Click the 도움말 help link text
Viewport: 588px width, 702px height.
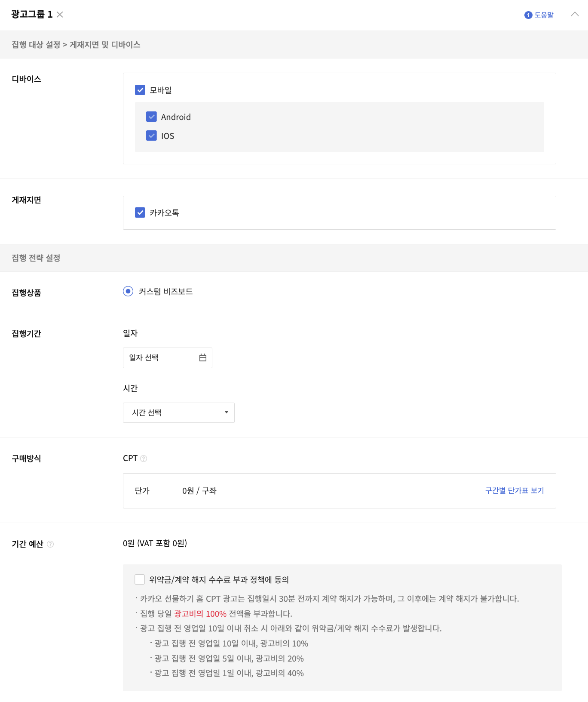pyautogui.click(x=544, y=15)
